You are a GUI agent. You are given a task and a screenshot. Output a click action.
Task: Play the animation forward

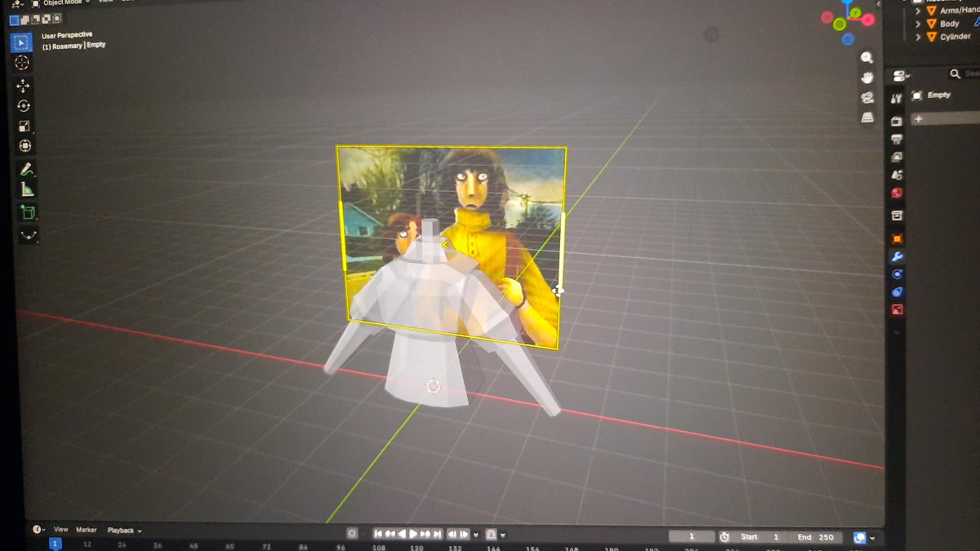pos(413,534)
